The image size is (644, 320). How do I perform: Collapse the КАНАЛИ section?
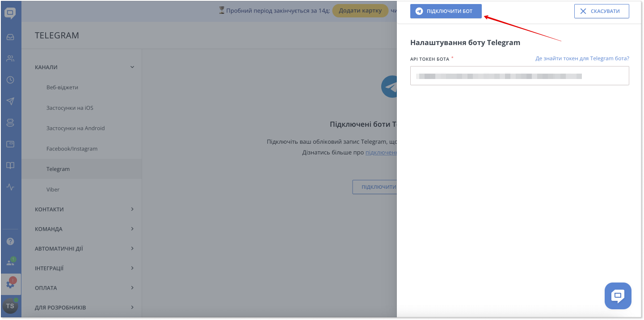(85, 67)
